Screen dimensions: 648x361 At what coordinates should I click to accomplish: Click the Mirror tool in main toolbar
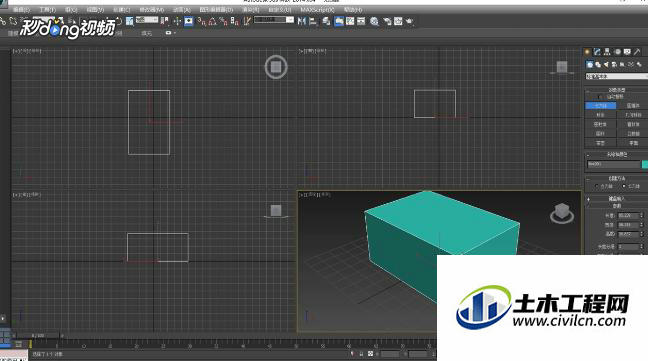tap(302, 21)
